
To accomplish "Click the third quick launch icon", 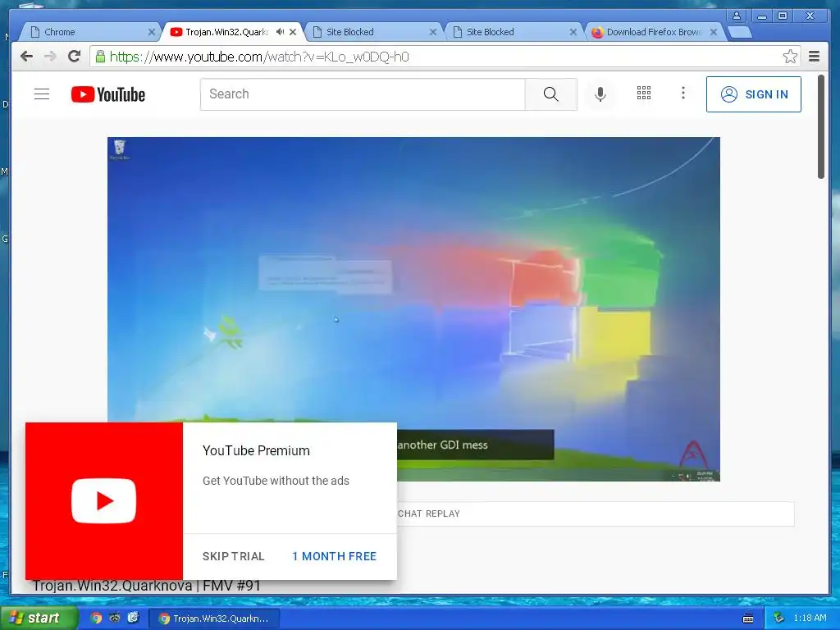I will 134,618.
